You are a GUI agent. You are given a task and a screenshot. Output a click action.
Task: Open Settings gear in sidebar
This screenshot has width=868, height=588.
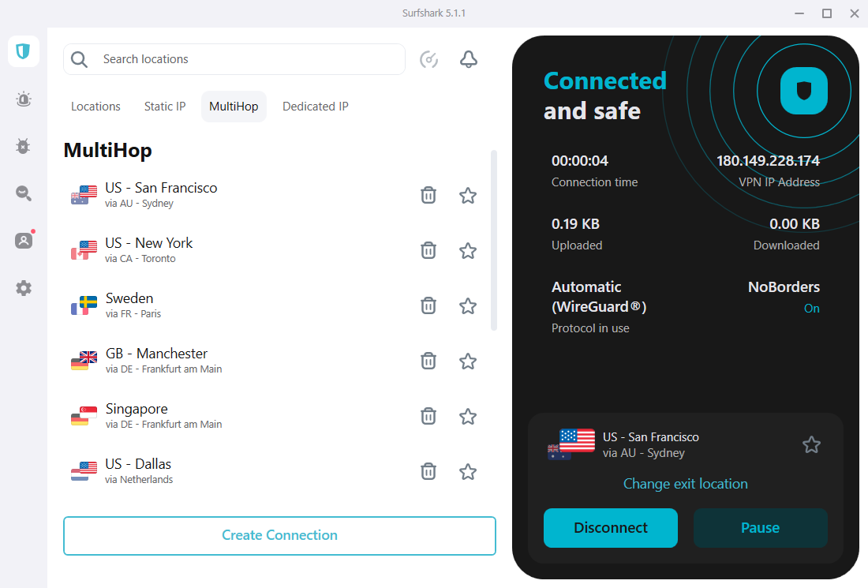pyautogui.click(x=23, y=288)
